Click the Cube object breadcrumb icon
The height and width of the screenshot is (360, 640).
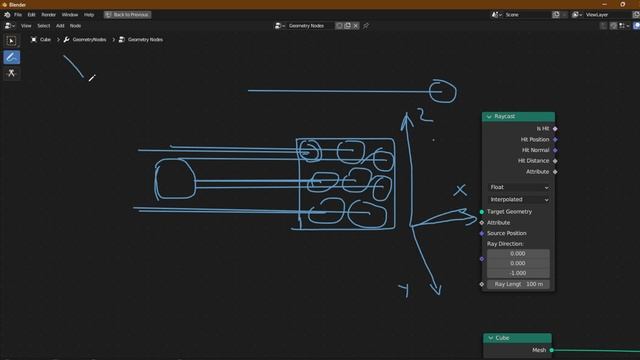point(34,40)
